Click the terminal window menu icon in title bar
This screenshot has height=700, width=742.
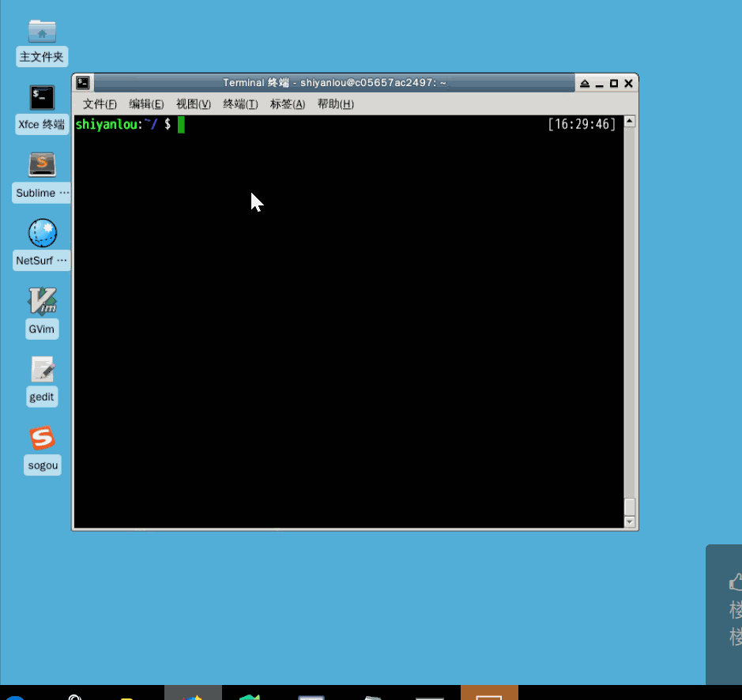[83, 83]
